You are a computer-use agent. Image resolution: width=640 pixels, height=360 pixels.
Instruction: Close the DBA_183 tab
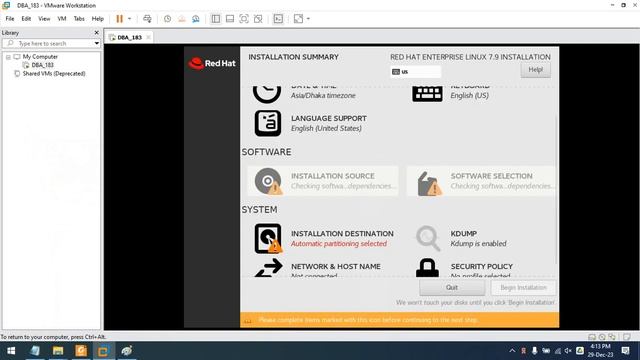pos(148,38)
